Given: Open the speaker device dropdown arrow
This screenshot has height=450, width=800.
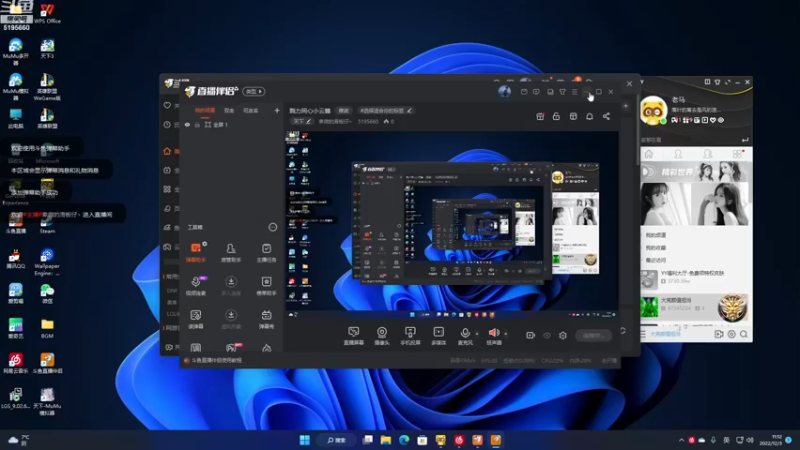Looking at the screenshot, I should click(x=506, y=334).
